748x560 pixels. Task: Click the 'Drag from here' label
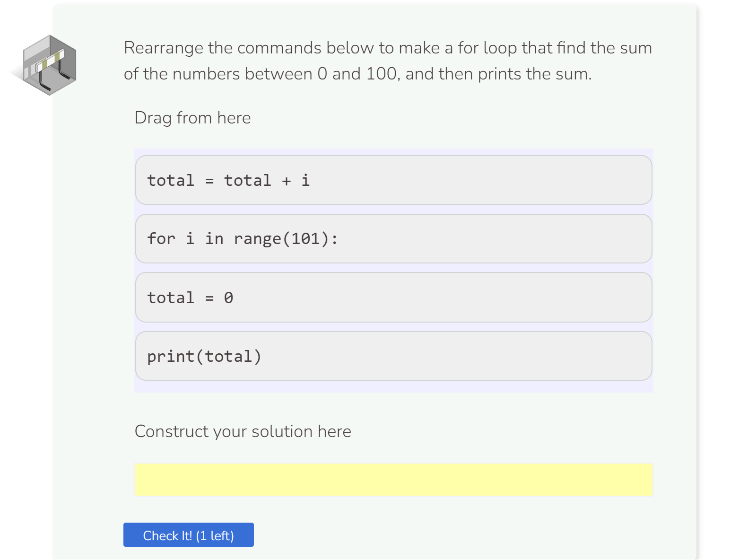coord(192,118)
